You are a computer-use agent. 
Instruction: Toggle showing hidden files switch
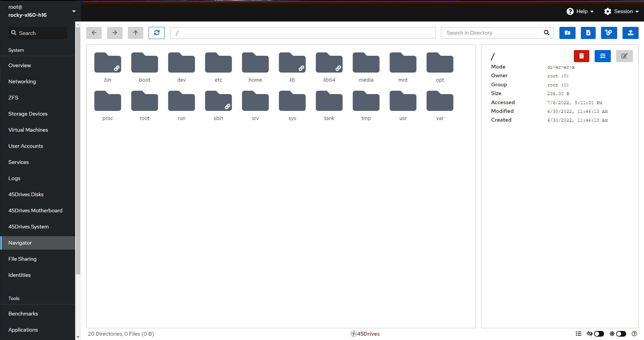(x=599, y=334)
